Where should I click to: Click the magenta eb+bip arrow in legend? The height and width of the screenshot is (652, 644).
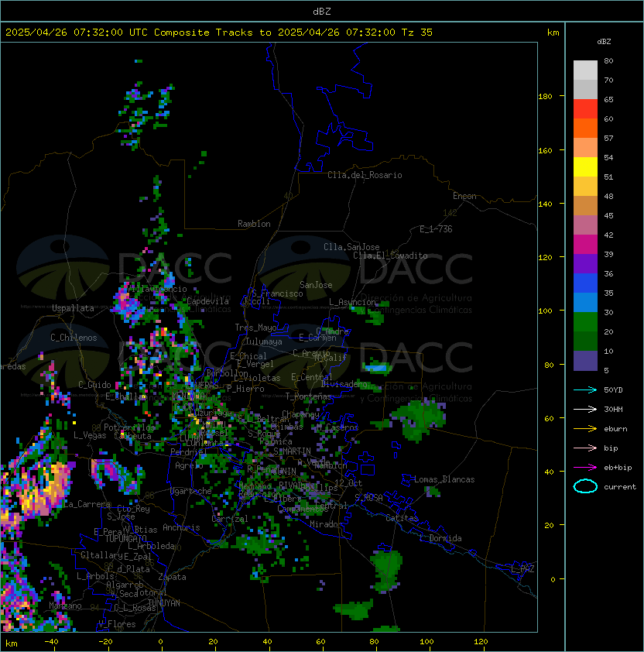tap(585, 468)
